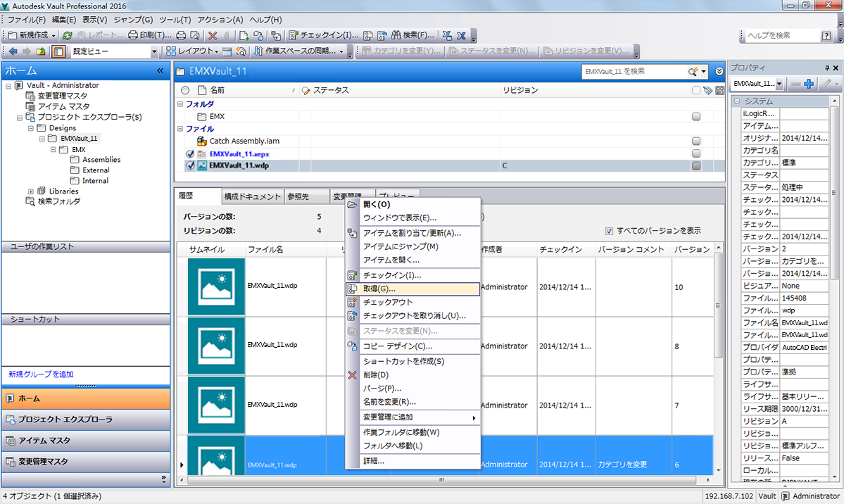This screenshot has height=504, width=844.
Task: Click the コピー デザイン(C) icon in context menu
Action: pos(352,346)
